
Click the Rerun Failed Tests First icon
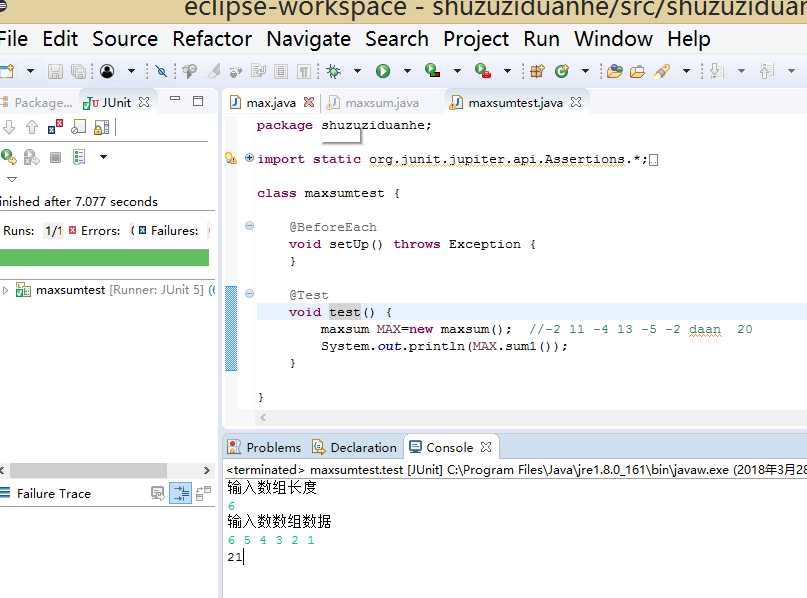point(31,157)
